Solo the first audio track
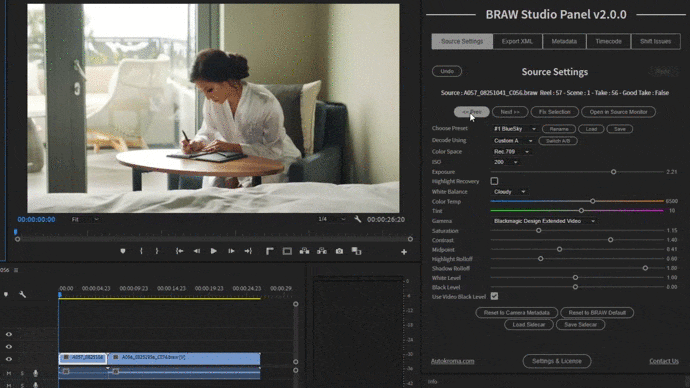 [x=22, y=373]
